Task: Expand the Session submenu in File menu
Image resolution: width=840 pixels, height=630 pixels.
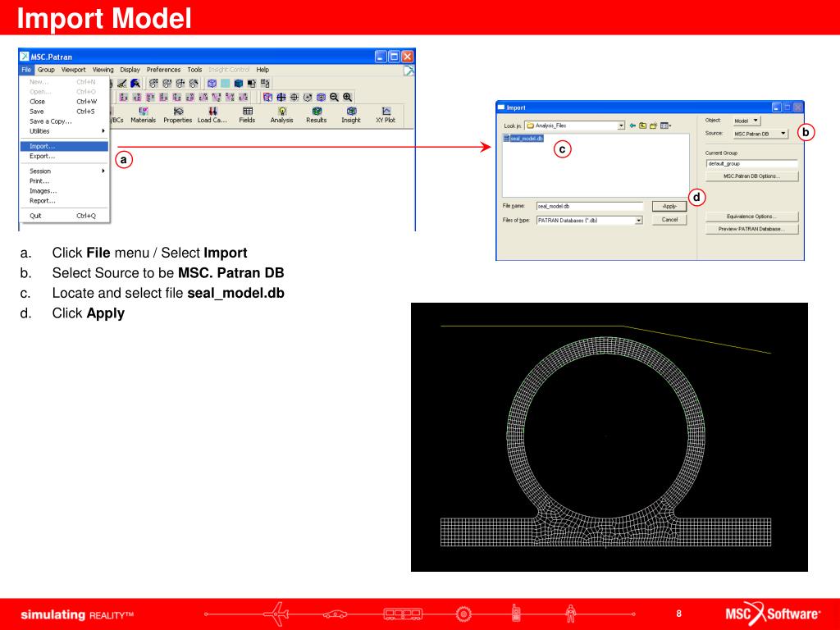Action: point(64,171)
